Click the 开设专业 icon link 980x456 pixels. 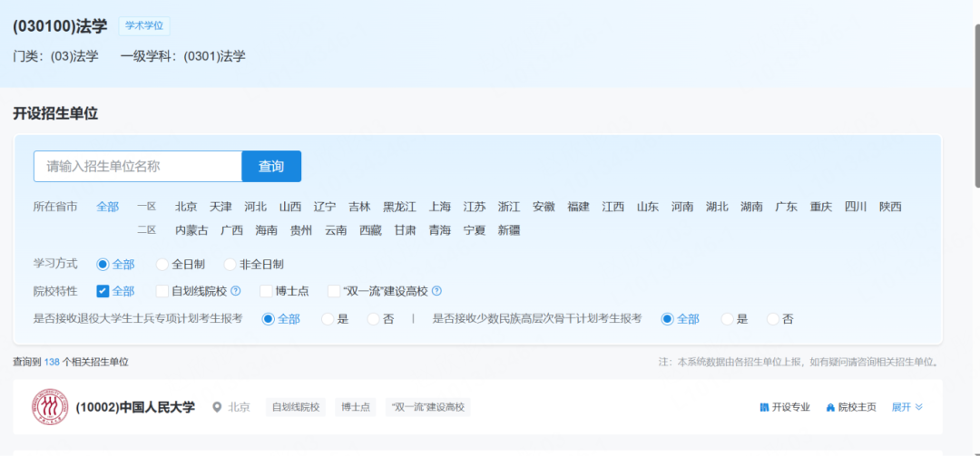tap(764, 407)
